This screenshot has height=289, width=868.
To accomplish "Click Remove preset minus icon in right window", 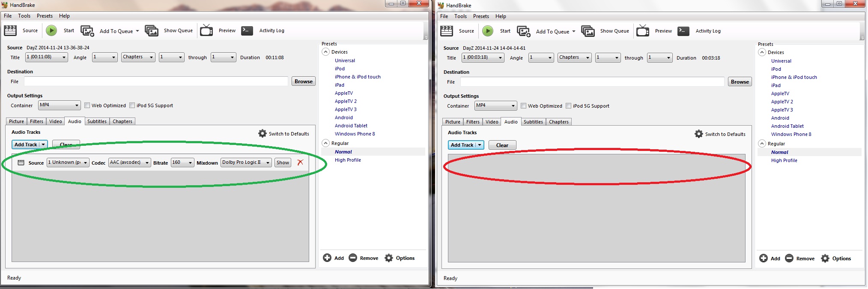I will pyautogui.click(x=789, y=258).
